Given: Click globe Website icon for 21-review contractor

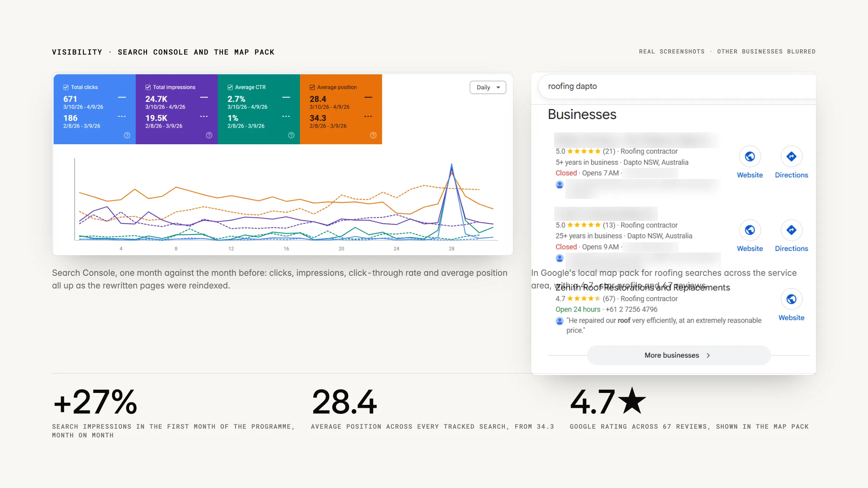Looking at the screenshot, I should click(750, 157).
